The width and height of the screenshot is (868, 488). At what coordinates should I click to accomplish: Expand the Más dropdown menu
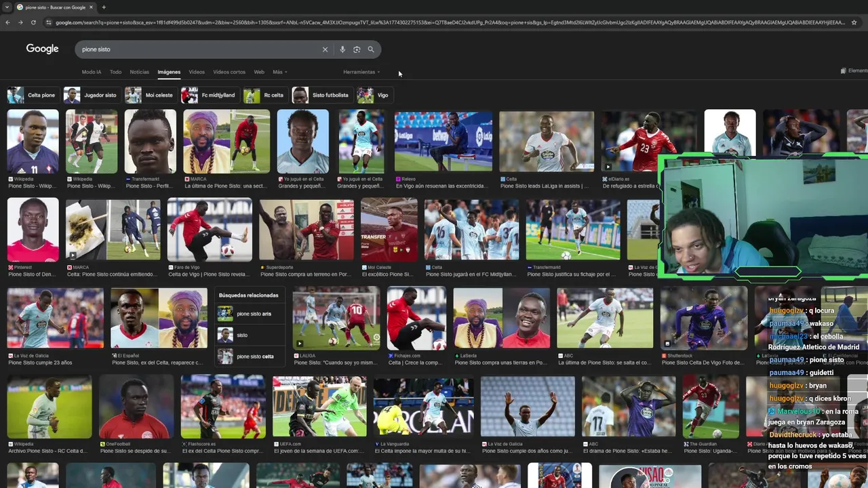pyautogui.click(x=279, y=72)
